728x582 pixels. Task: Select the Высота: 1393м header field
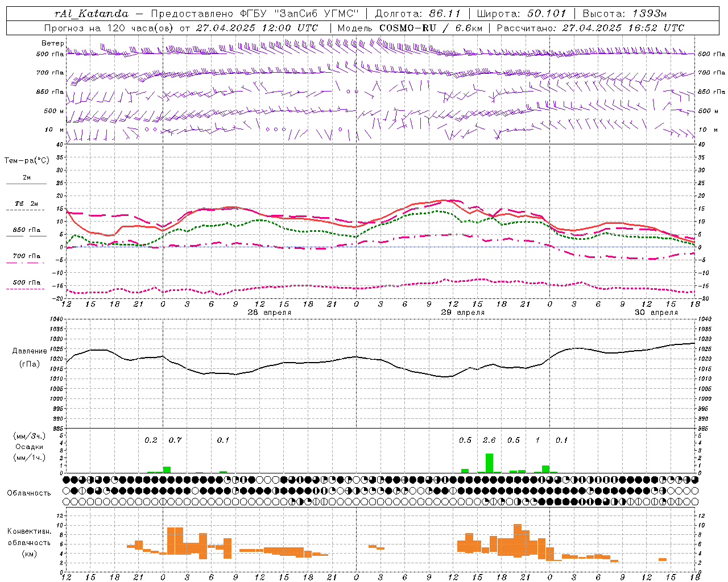(x=624, y=14)
